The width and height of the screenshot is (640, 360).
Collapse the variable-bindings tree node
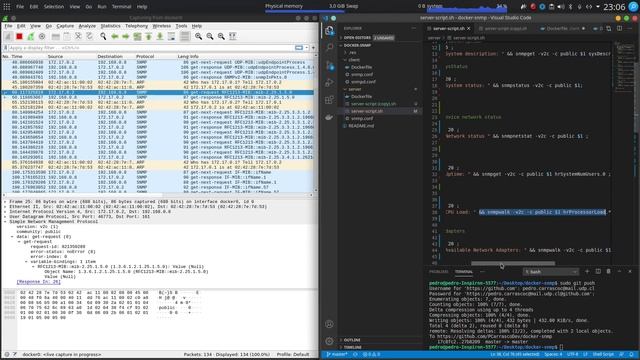[x=26, y=262]
